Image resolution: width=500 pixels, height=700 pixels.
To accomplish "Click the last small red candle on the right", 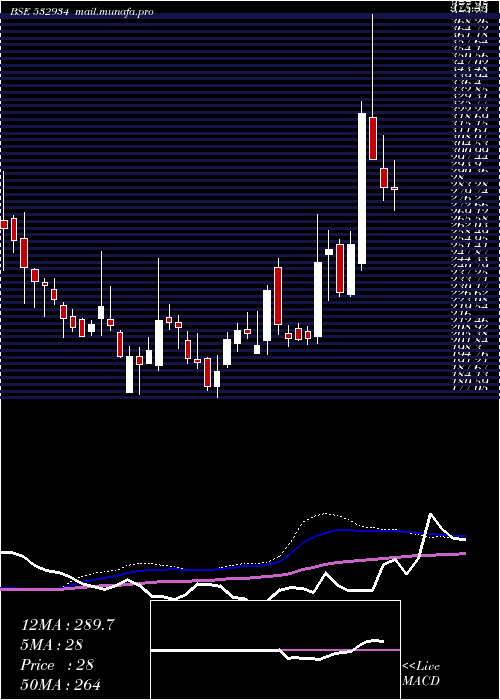I will pyautogui.click(x=394, y=188).
